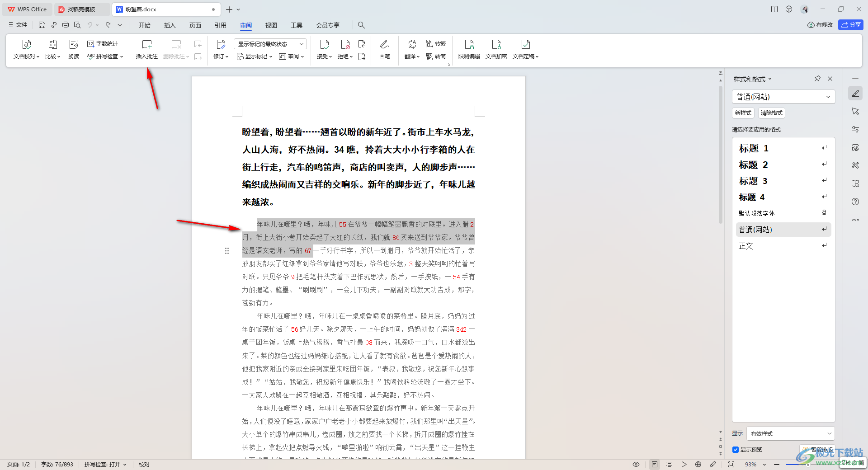The height and width of the screenshot is (470, 868).
Task: Click the 文档校对 document proofing icon
Action: 26,44
